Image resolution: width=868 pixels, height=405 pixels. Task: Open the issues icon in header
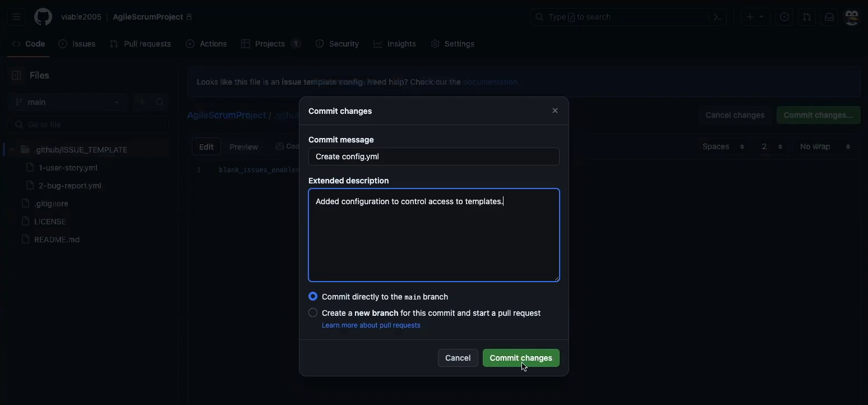(784, 17)
